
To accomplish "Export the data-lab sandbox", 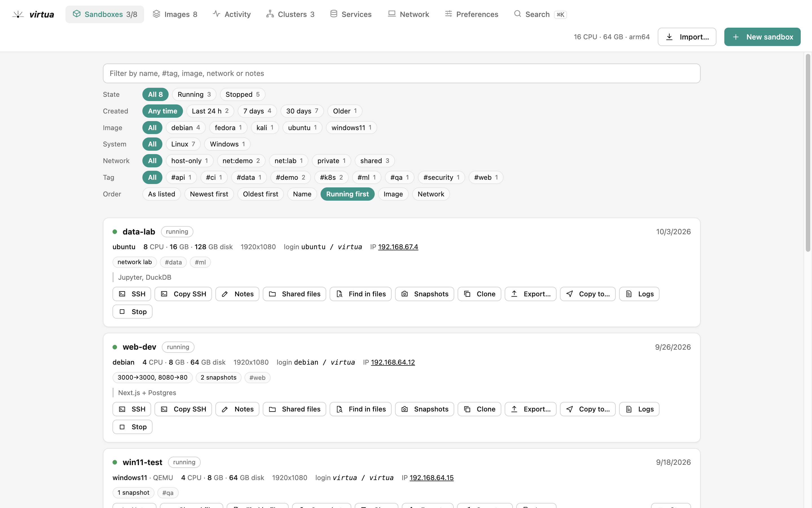I will pos(531,294).
